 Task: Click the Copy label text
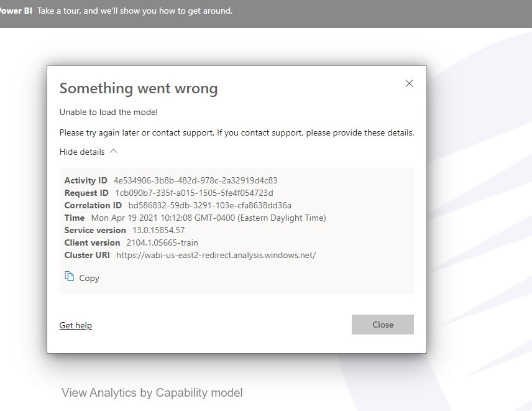[x=89, y=278]
